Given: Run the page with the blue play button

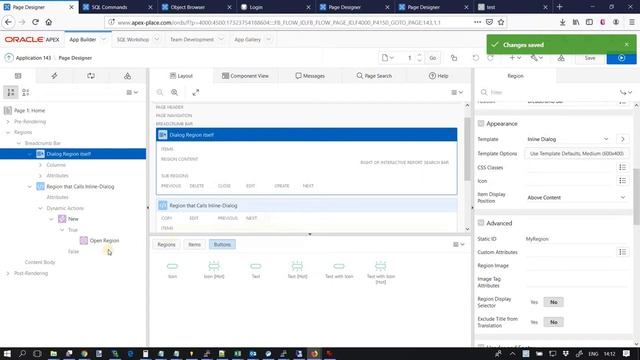Looking at the screenshot, I should point(621,58).
